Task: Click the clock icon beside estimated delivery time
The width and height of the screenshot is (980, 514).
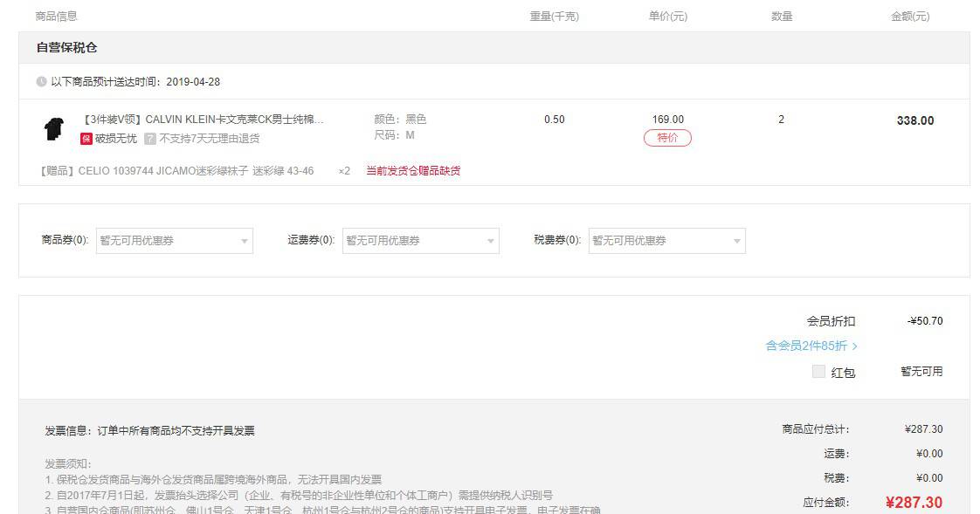Action: 41,82
